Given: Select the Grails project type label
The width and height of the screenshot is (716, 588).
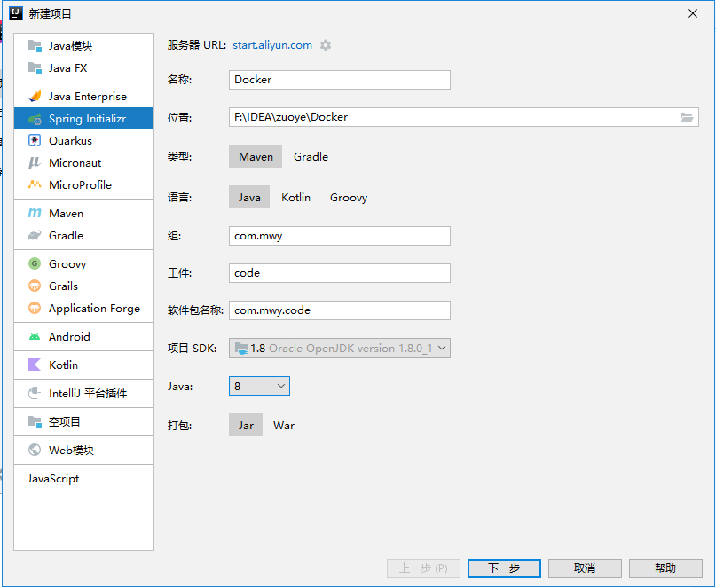Looking at the screenshot, I should pyautogui.click(x=64, y=286).
